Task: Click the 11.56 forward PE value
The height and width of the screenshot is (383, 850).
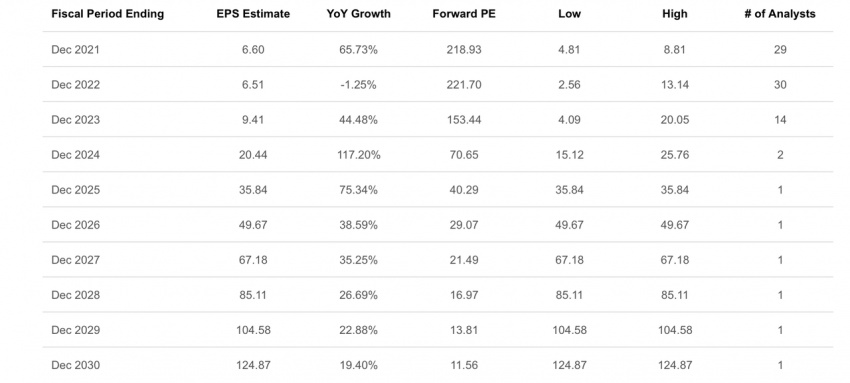Action: coord(464,366)
